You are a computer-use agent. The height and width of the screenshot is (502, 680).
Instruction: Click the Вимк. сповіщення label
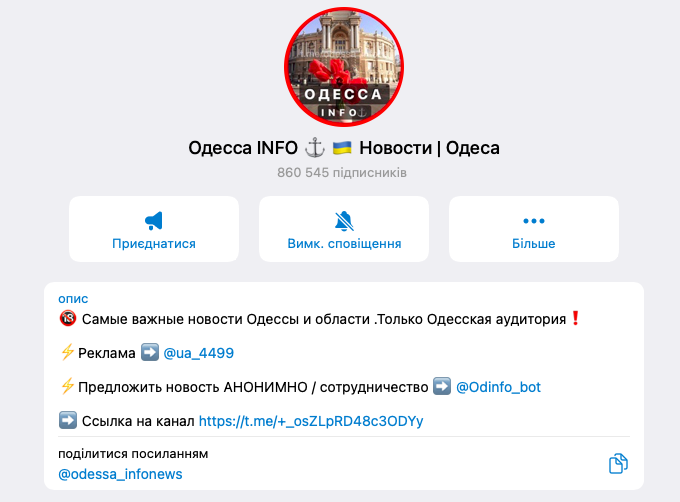pos(344,244)
